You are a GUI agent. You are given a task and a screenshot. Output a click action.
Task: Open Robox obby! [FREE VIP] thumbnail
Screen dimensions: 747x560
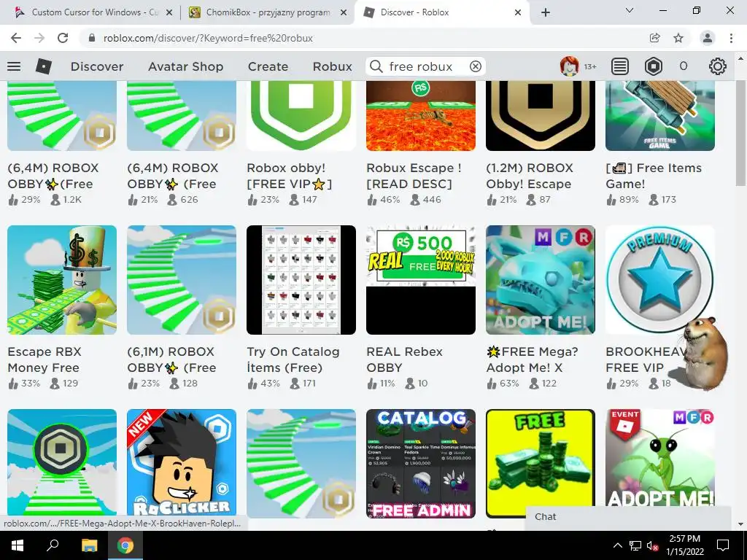point(301,116)
